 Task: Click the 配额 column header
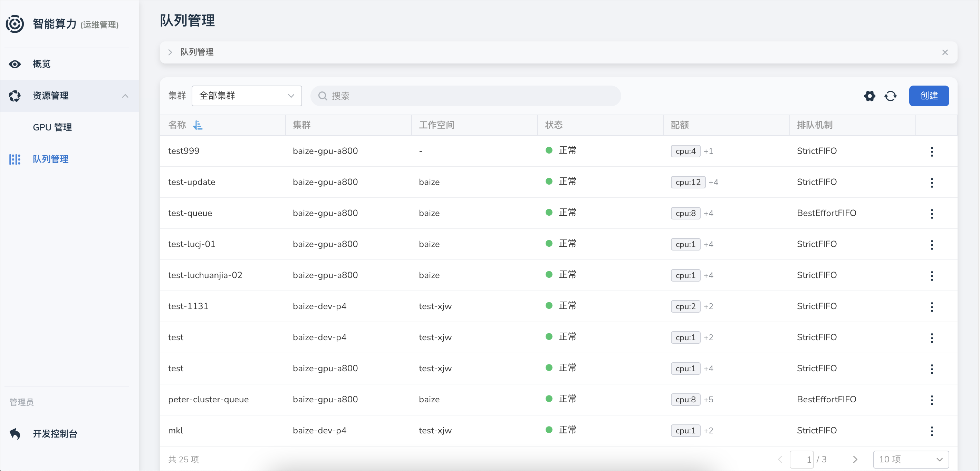point(680,125)
